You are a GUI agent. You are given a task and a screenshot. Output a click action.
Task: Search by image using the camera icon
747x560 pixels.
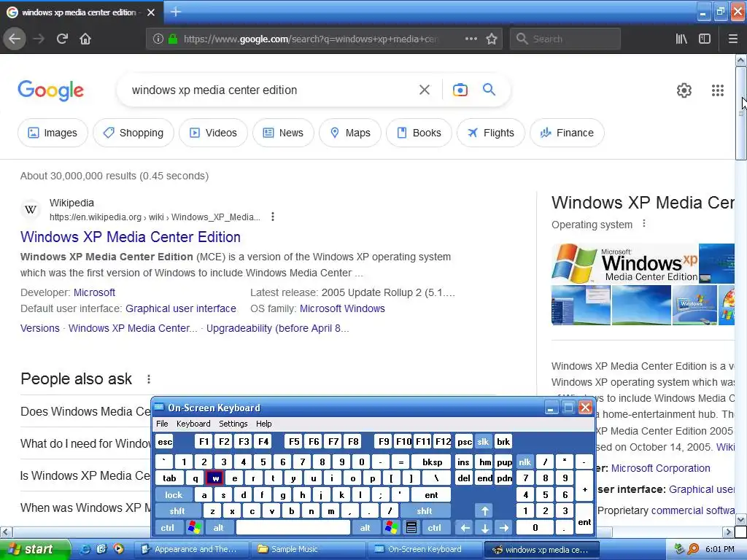[460, 90]
